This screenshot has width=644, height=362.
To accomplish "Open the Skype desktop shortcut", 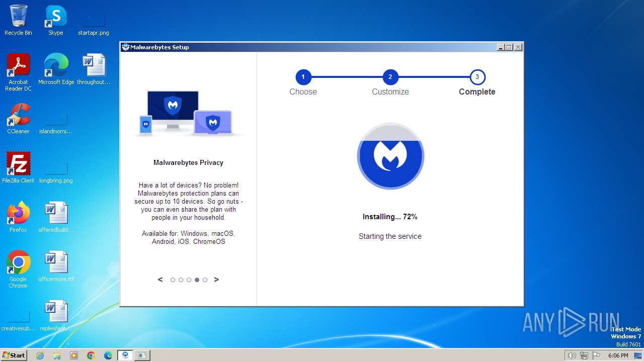I will [x=56, y=20].
